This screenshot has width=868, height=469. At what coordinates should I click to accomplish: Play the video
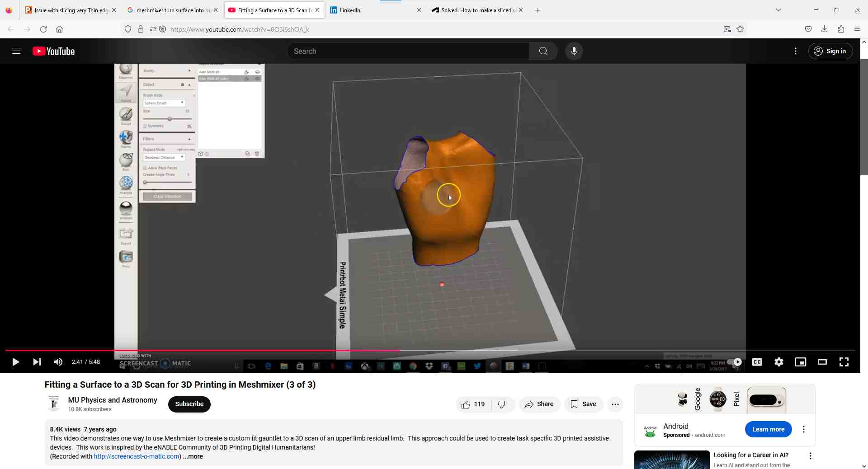(15, 362)
